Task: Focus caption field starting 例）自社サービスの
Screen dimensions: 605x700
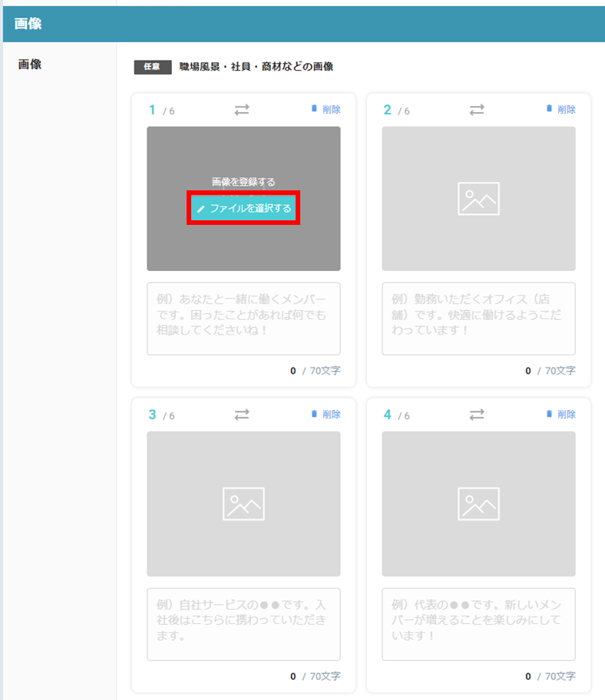Action: (243, 624)
